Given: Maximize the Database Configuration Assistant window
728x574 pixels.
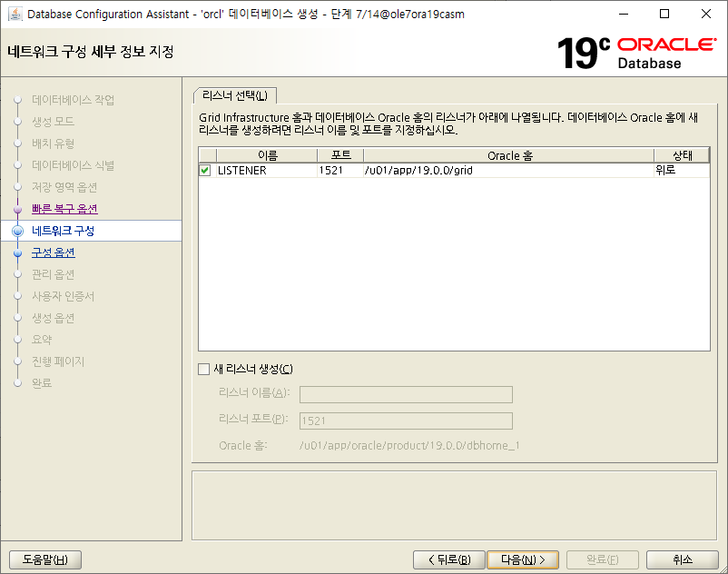Looking at the screenshot, I should click(664, 14).
